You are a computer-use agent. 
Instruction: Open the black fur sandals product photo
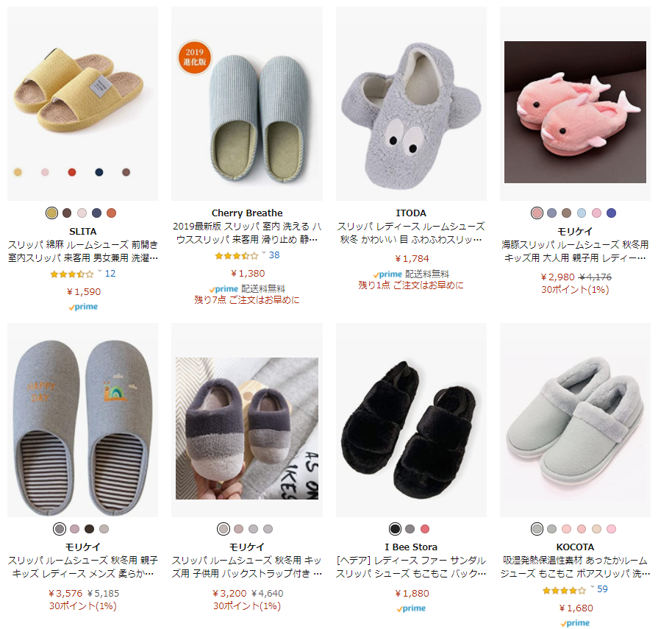(411, 420)
